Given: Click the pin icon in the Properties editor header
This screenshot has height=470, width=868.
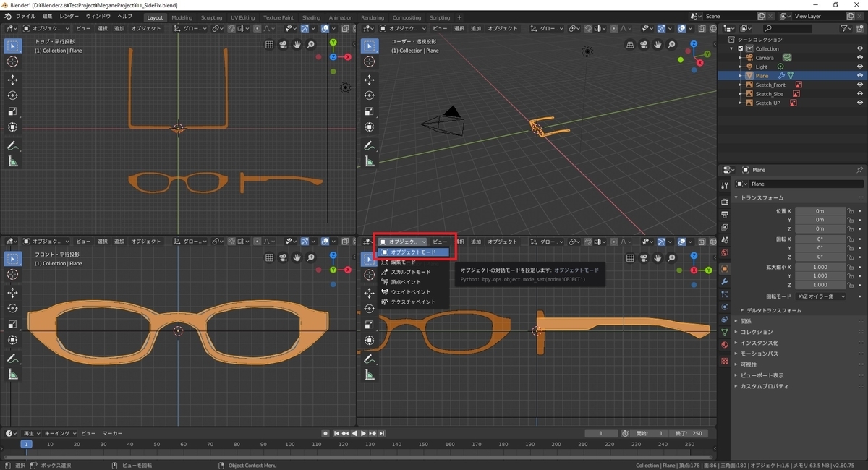Looking at the screenshot, I should coord(859,170).
